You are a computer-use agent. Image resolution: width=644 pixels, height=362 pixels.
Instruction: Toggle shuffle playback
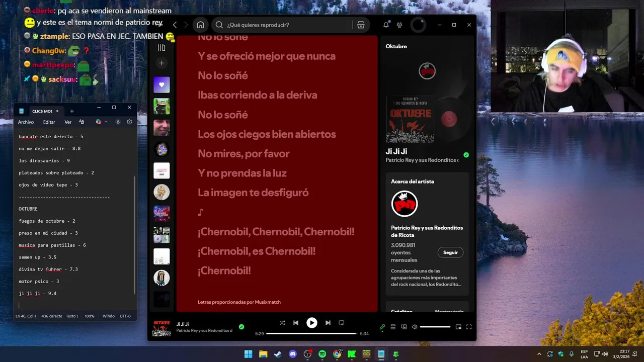[282, 323]
